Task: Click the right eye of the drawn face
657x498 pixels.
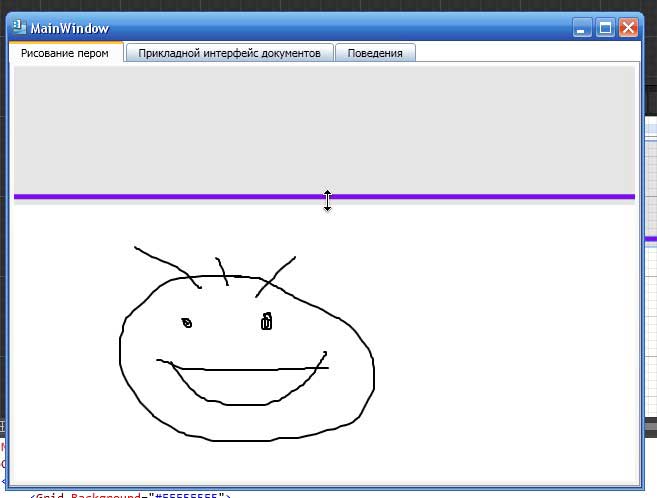Action: click(x=266, y=321)
